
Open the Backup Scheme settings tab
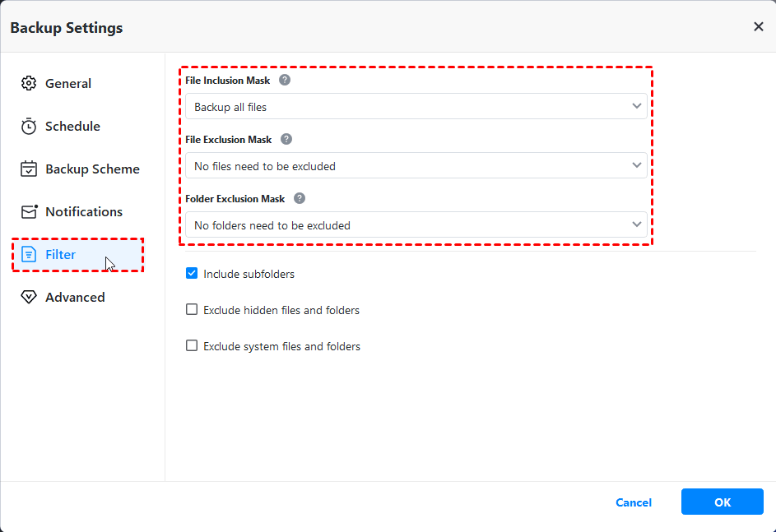coord(92,169)
